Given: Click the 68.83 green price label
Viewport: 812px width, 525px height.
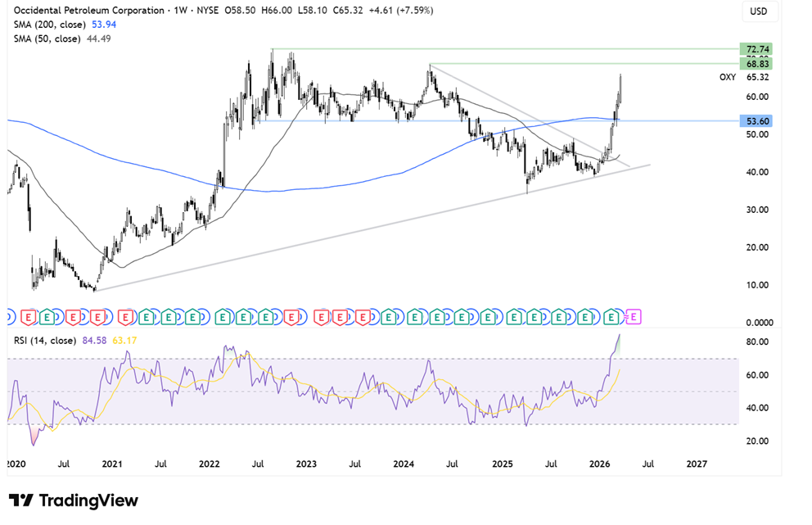Looking at the screenshot, I should tap(756, 64).
